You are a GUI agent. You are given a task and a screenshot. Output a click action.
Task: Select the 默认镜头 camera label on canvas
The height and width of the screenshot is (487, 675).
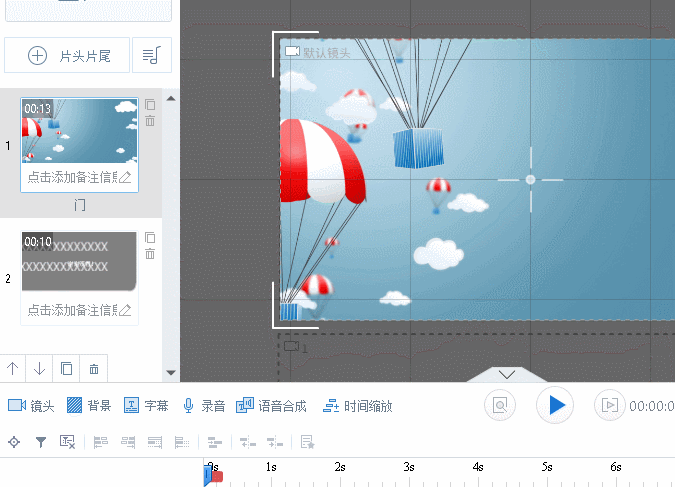(318, 52)
